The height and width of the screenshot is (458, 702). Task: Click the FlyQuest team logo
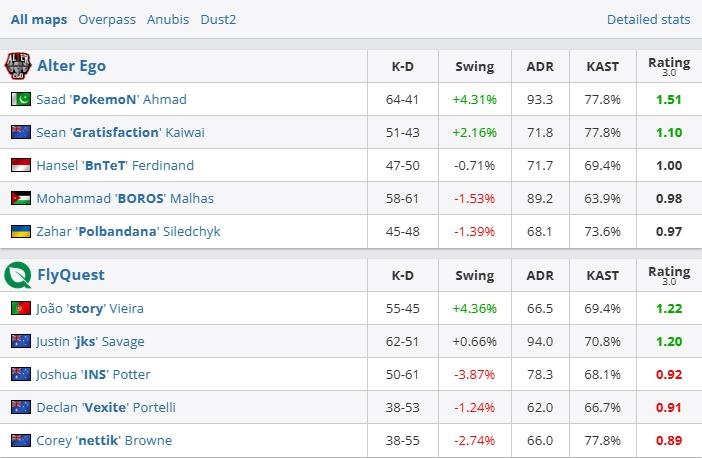tap(18, 275)
